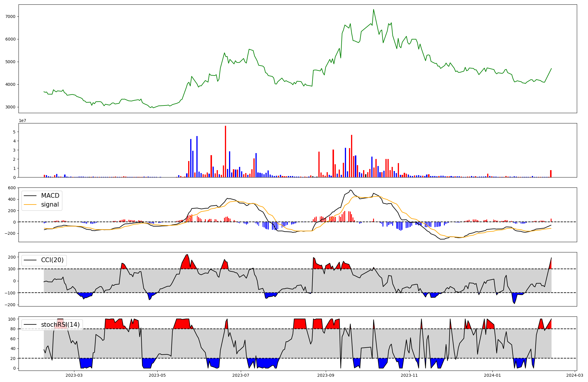
Task: Click the 2023-05 date tick label
Action: click(157, 375)
